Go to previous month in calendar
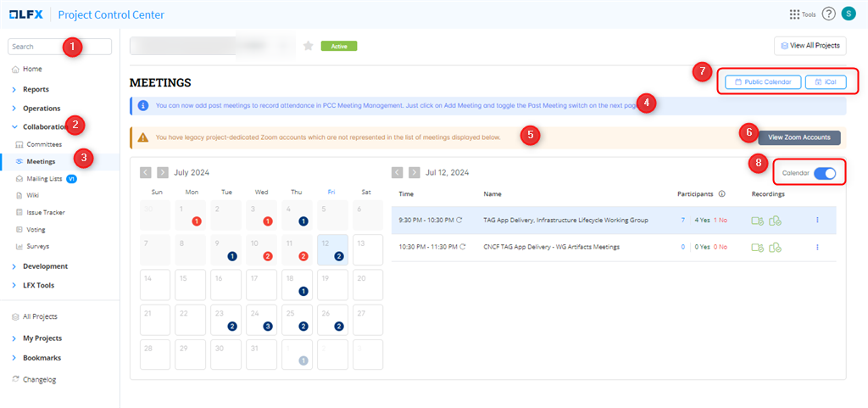The width and height of the screenshot is (868, 408). 146,172
